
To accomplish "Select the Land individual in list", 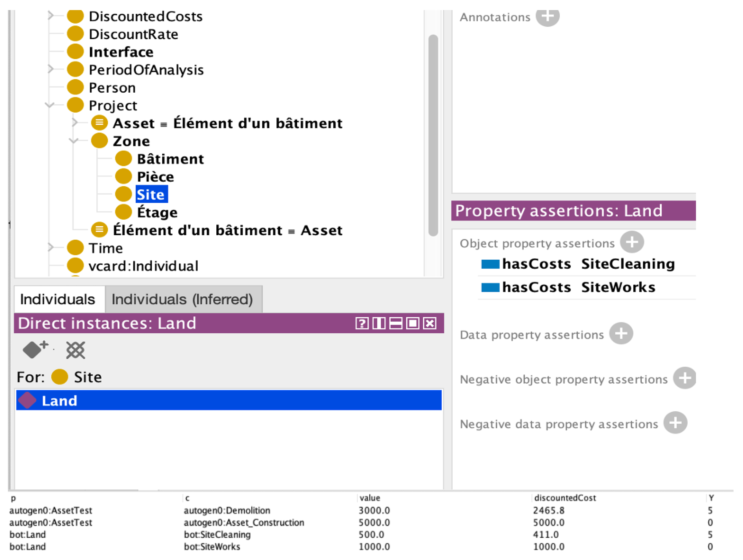I will (59, 400).
